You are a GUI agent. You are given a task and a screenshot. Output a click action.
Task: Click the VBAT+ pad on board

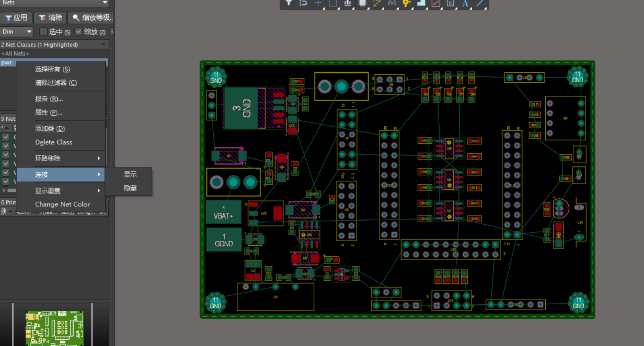223,212
